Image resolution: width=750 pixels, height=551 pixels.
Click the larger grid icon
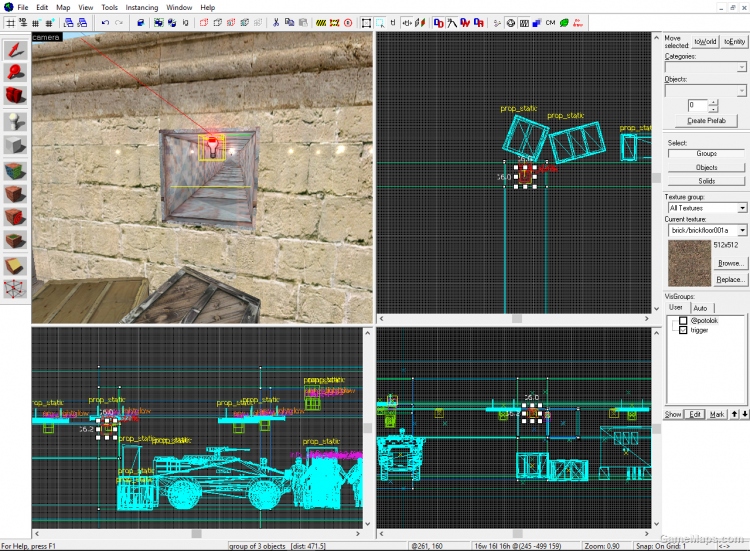(x=49, y=22)
